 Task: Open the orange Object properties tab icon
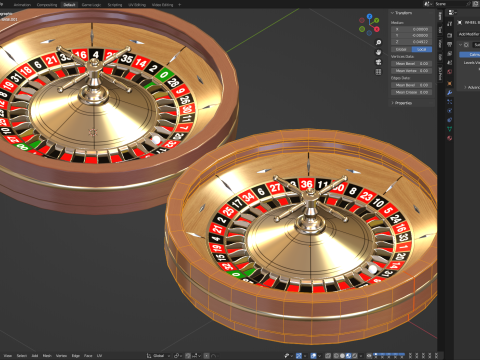[450, 83]
